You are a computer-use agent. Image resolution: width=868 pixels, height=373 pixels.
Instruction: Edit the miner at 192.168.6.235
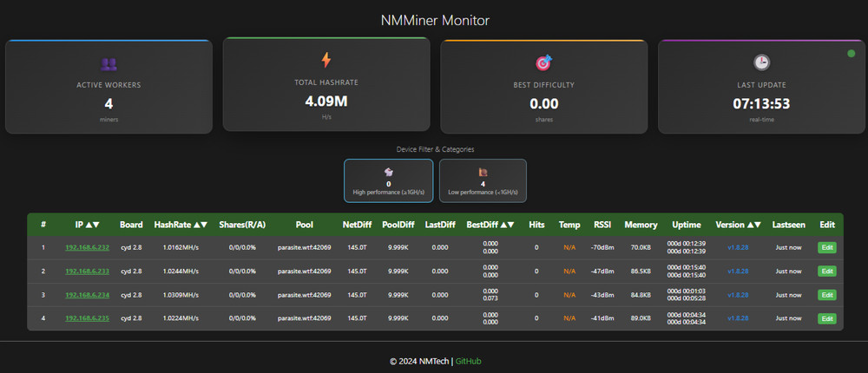pos(827,318)
